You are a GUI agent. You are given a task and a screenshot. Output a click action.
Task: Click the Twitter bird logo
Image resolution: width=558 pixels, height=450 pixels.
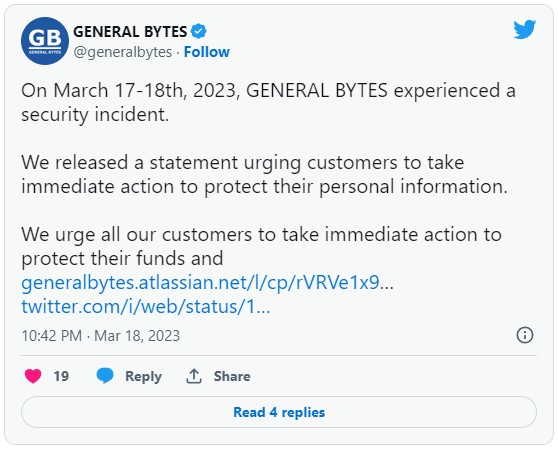click(525, 29)
